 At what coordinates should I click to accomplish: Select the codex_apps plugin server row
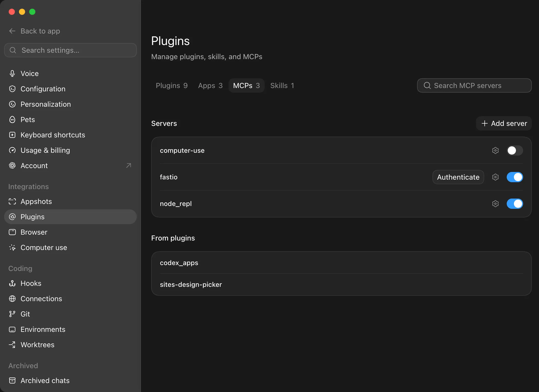[341, 263]
